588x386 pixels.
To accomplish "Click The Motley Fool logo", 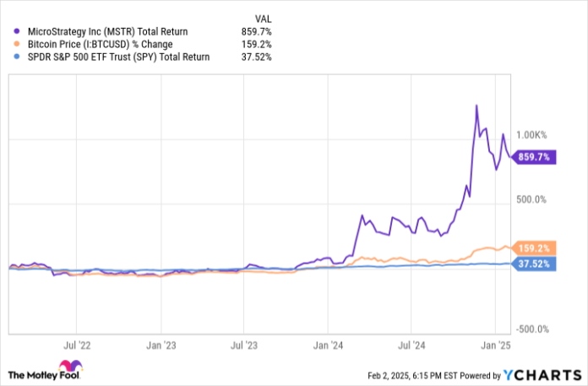I will (45, 371).
